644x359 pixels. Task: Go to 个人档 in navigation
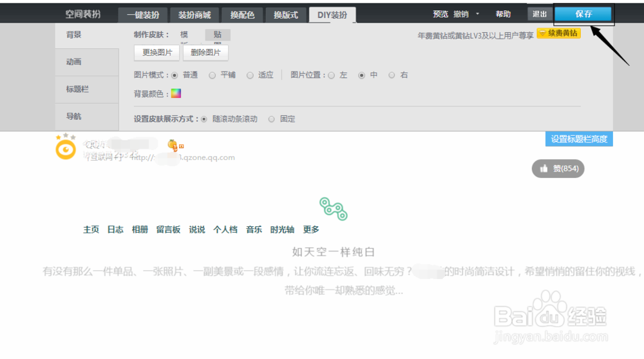pos(225,229)
